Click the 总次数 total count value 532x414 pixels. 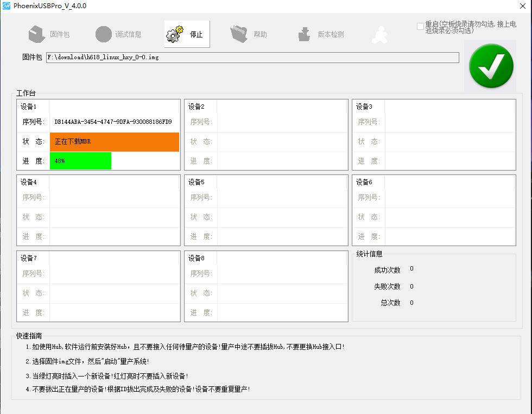411,303
